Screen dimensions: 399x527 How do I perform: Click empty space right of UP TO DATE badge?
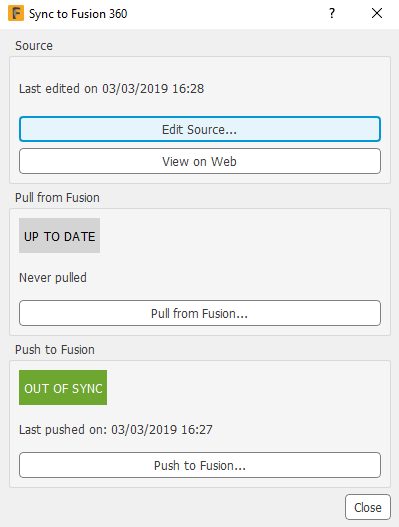coord(242,236)
